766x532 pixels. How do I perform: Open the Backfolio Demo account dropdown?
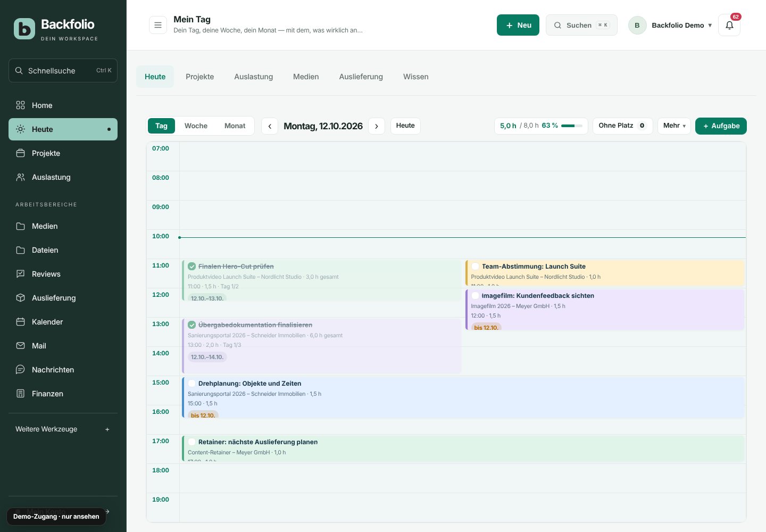670,25
